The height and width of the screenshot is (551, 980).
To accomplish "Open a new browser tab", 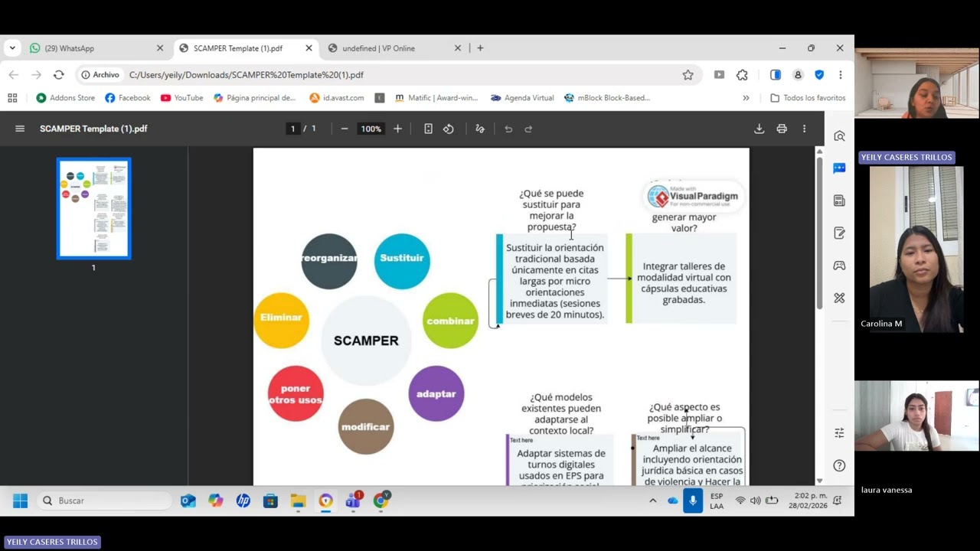I will pyautogui.click(x=480, y=48).
